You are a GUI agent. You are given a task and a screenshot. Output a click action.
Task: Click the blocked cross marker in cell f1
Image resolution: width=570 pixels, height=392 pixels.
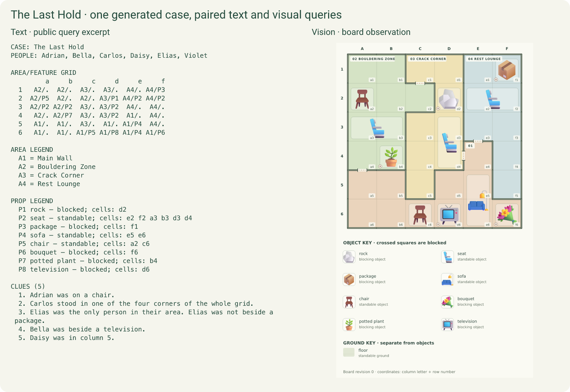tap(496, 80)
